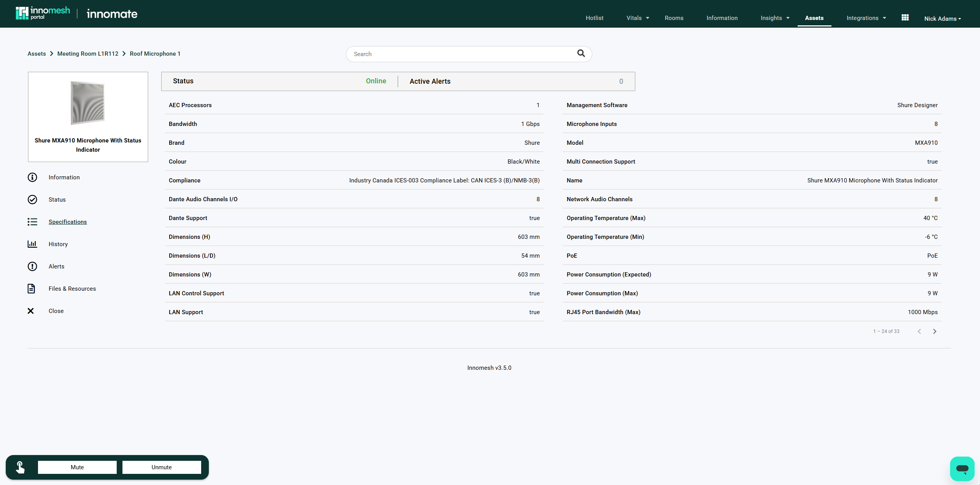Click the Mute button
The image size is (980, 485).
coord(77,467)
